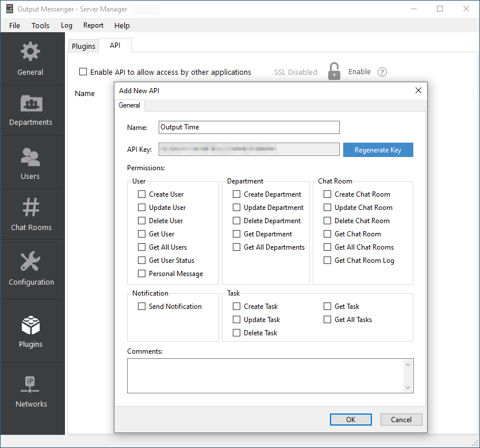This screenshot has width=480, height=448.
Task: Open the Chat Rooms hash icon
Action: [x=31, y=207]
